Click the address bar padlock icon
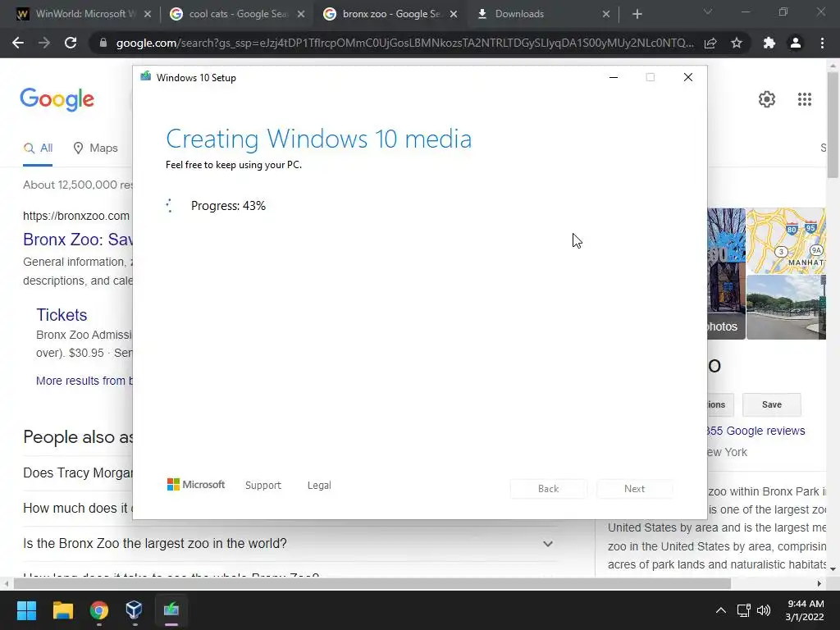This screenshot has width=840, height=630. [103, 43]
